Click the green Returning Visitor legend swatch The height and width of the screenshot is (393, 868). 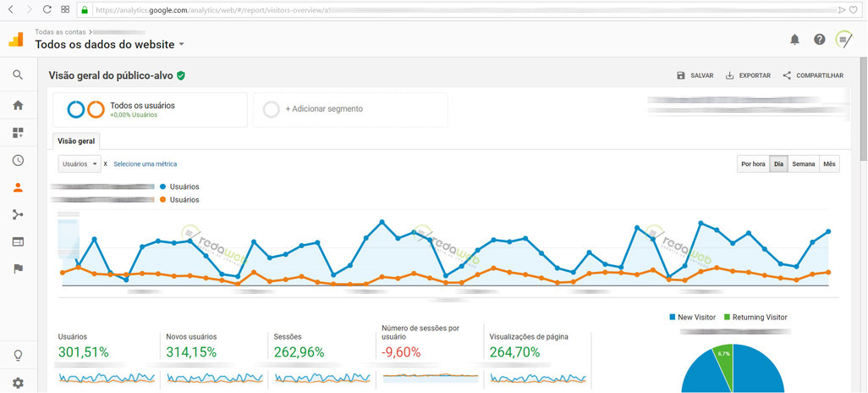(726, 317)
